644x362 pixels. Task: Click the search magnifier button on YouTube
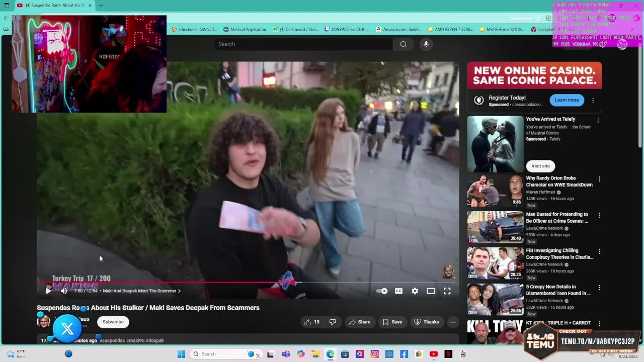point(403,44)
